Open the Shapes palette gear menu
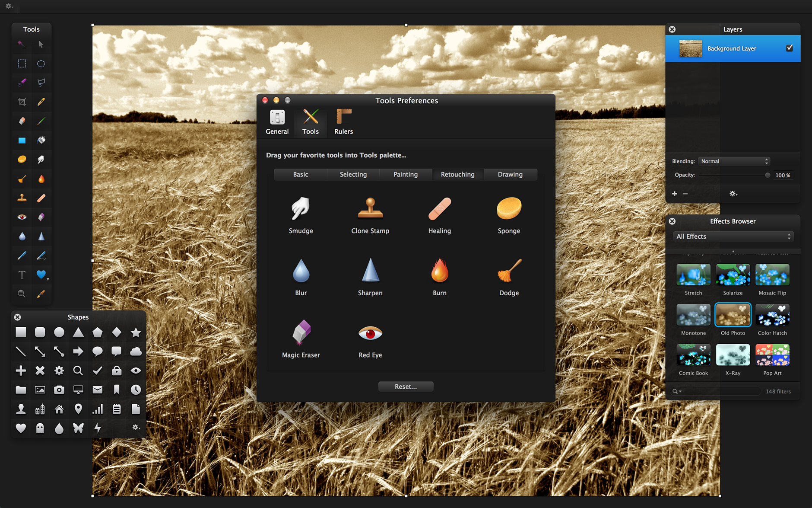This screenshot has height=508, width=812. click(136, 427)
